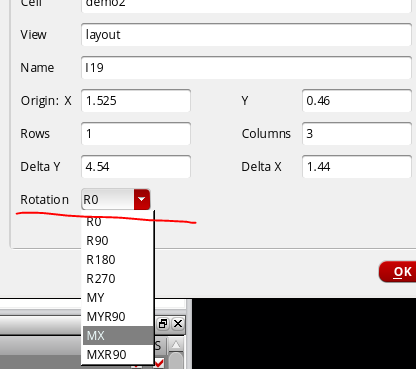Image resolution: width=416 pixels, height=369 pixels.
Task: Click the Delta X field 1.44
Action: point(357,167)
